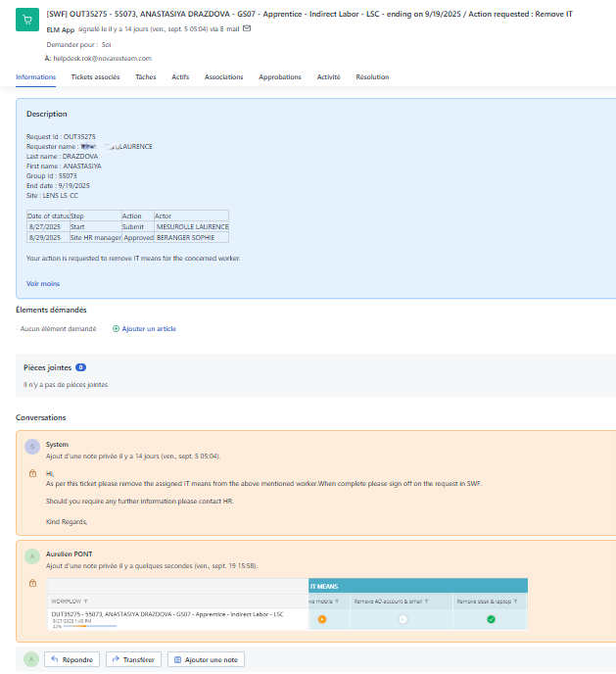Click the Ajouter une note button
Viewport: 616px width, 674px height.
(x=207, y=659)
